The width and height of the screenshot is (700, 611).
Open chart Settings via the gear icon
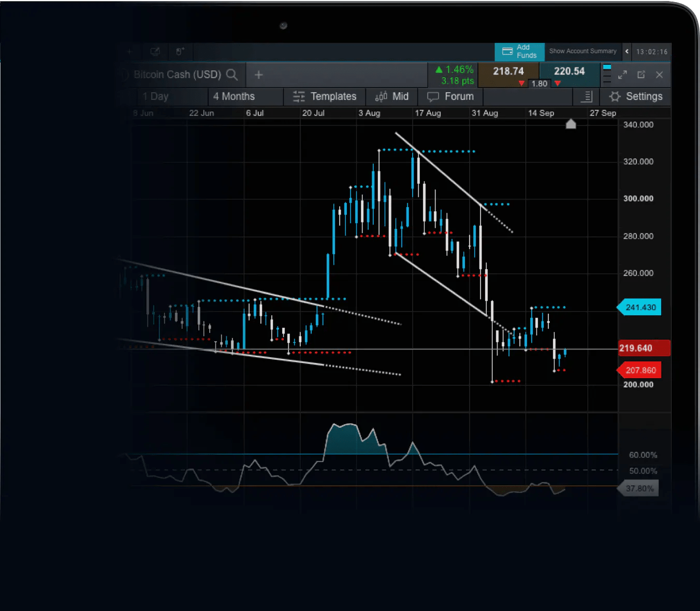[615, 96]
